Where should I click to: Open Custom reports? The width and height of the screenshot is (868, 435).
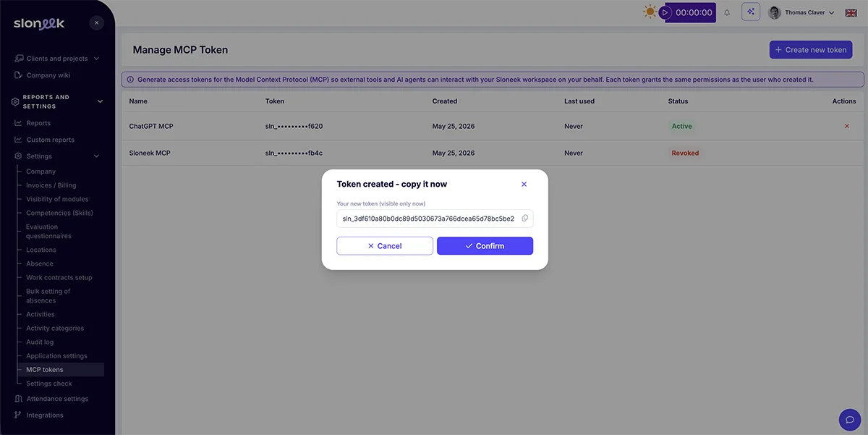coord(51,140)
